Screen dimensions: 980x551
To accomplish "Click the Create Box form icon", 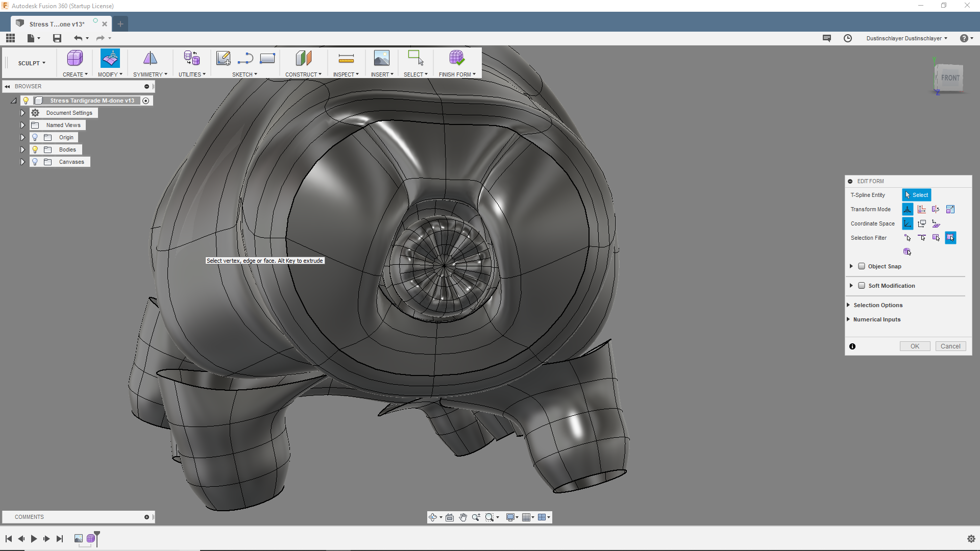I will pos(75,58).
